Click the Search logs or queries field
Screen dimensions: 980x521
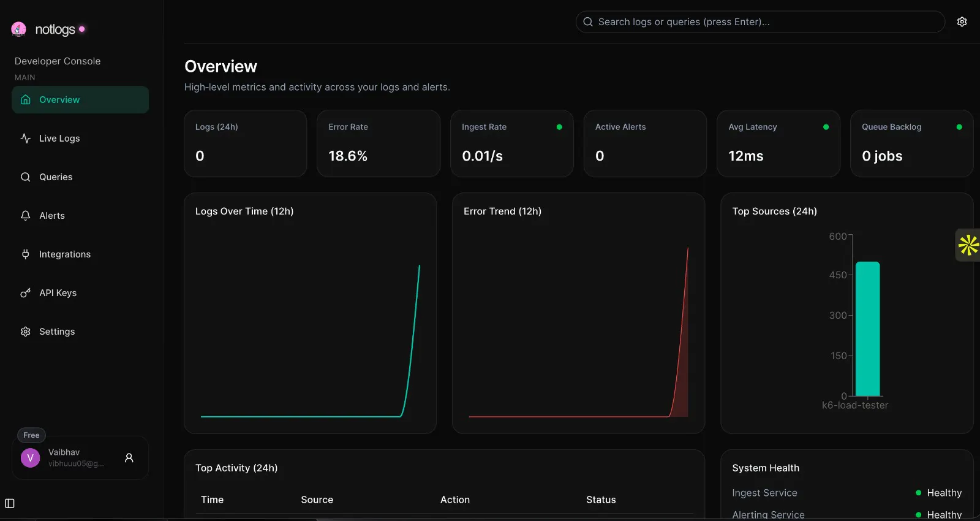(760, 21)
